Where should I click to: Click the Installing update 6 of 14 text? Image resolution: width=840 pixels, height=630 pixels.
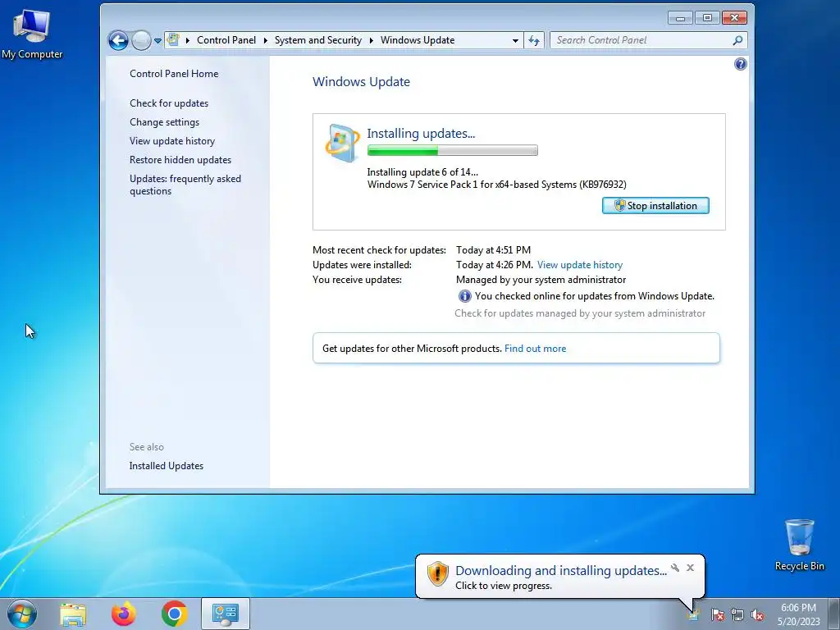click(x=422, y=172)
